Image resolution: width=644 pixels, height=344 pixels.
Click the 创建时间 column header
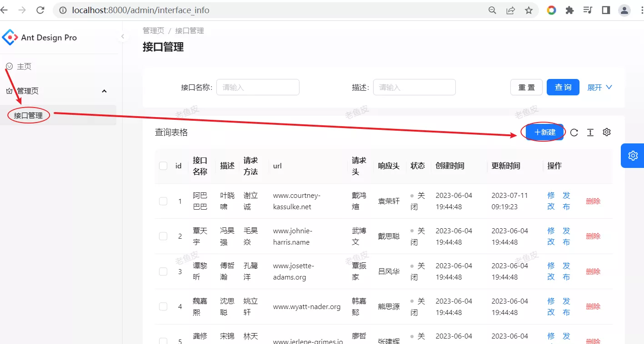pos(450,166)
